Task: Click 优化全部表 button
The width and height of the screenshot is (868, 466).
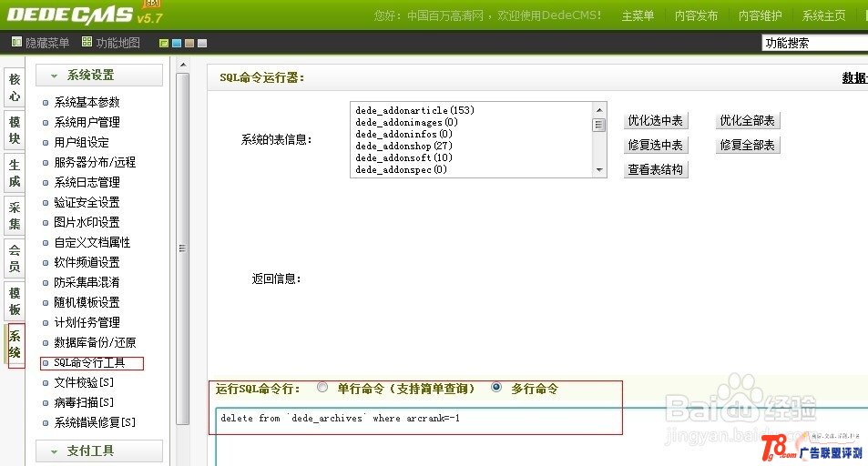Action: pos(748,121)
